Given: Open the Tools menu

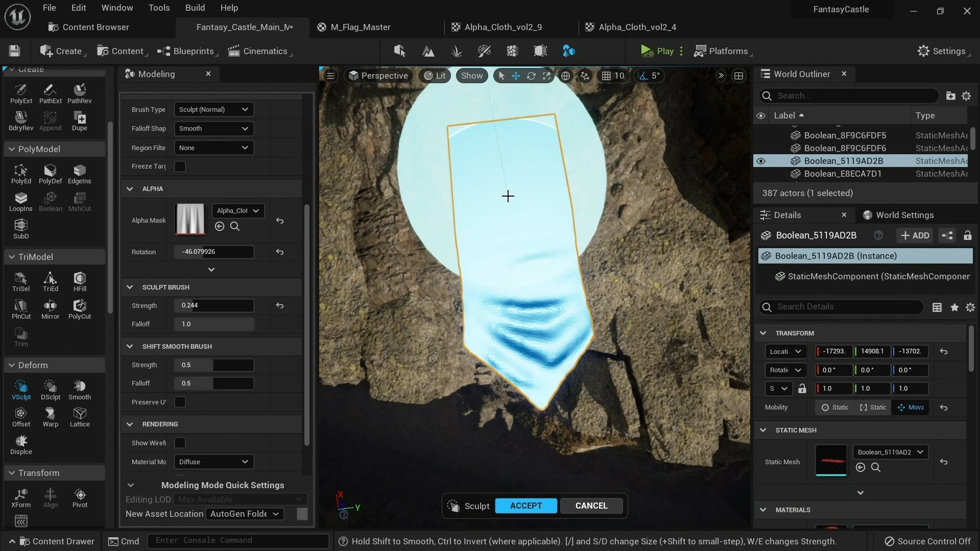Looking at the screenshot, I should click(159, 8).
